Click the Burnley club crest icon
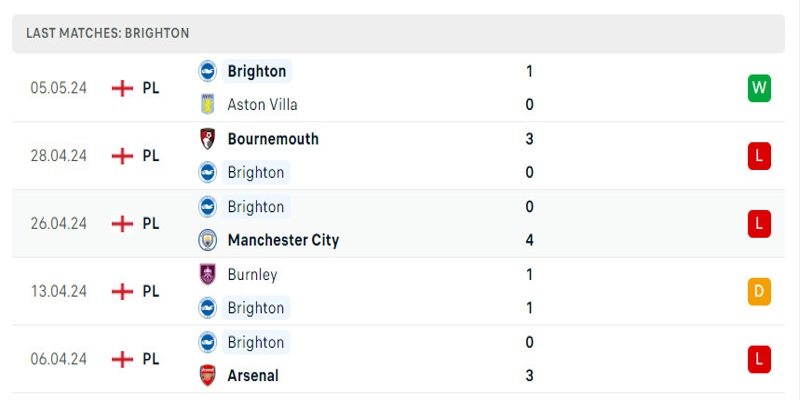This screenshot has width=800, height=400. point(208,274)
